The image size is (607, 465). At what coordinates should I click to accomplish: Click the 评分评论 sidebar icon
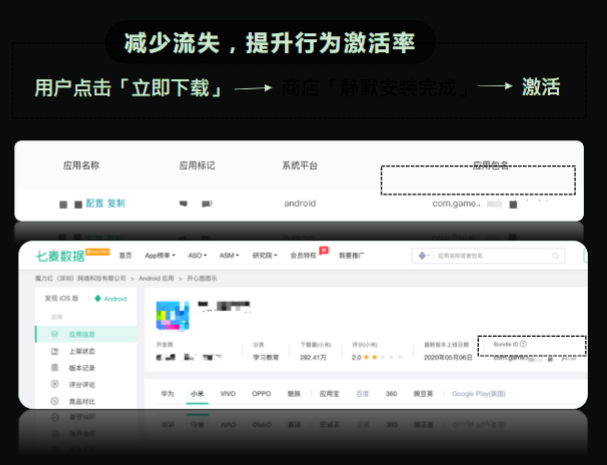[55, 384]
